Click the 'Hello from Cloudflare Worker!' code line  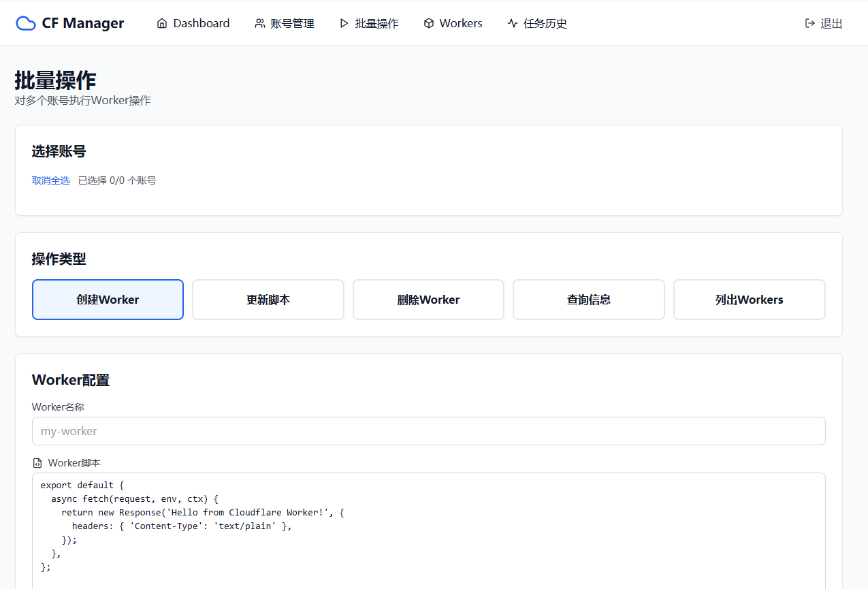click(x=203, y=513)
